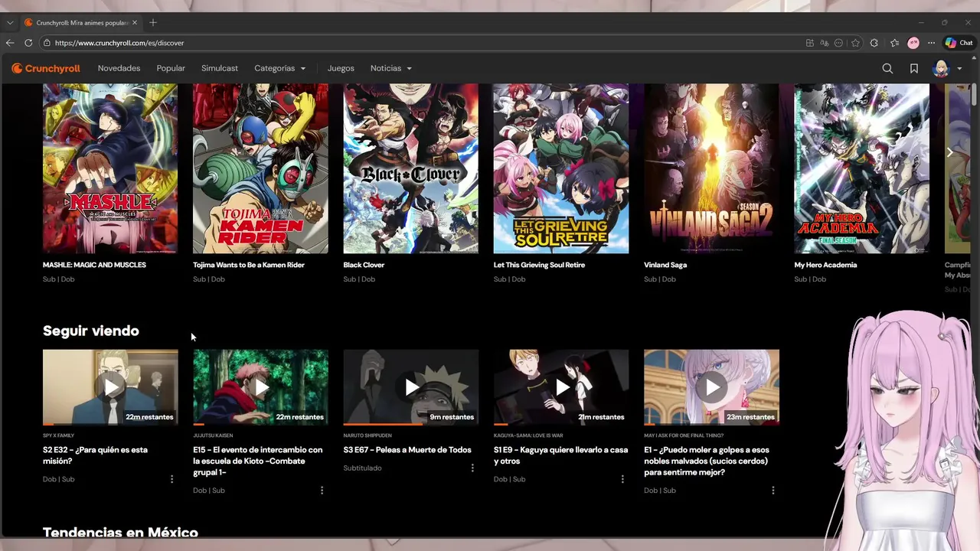Screen dimensions: 980x551
Task: View site info via the lock icon
Action: tap(47, 43)
